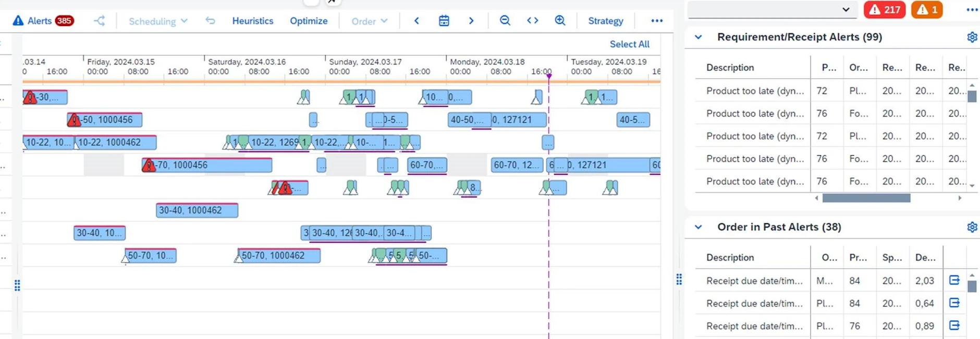
Task: Collapse the Order in Past Alerts section
Action: click(699, 227)
